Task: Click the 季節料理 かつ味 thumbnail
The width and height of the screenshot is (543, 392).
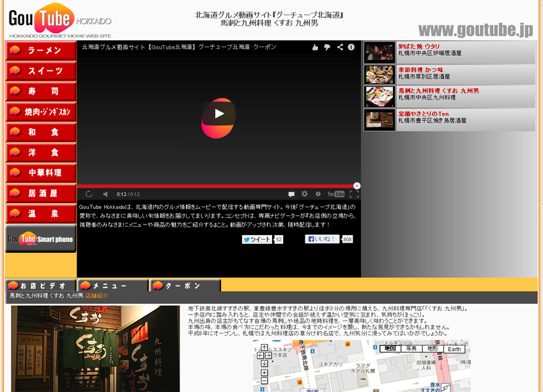Action: (x=379, y=75)
